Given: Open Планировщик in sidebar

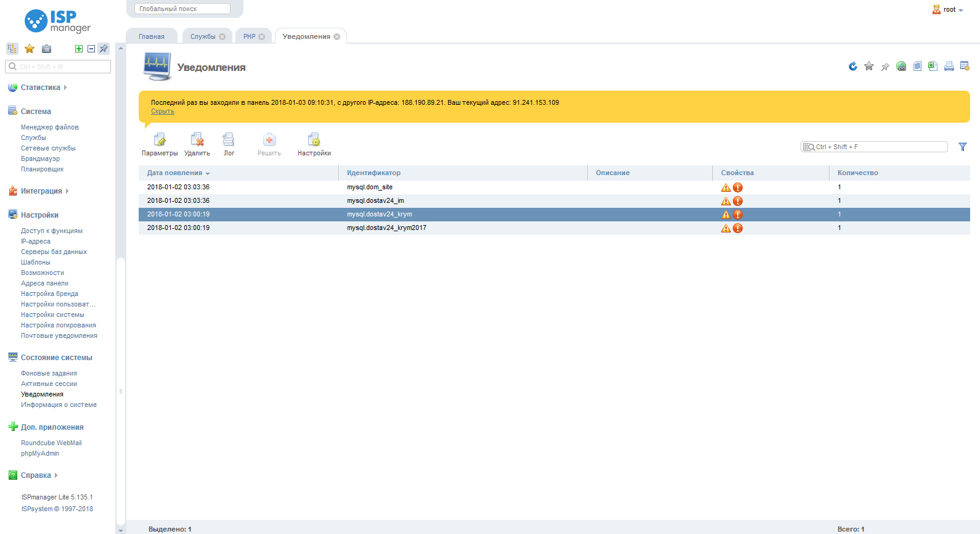Looking at the screenshot, I should (42, 170).
